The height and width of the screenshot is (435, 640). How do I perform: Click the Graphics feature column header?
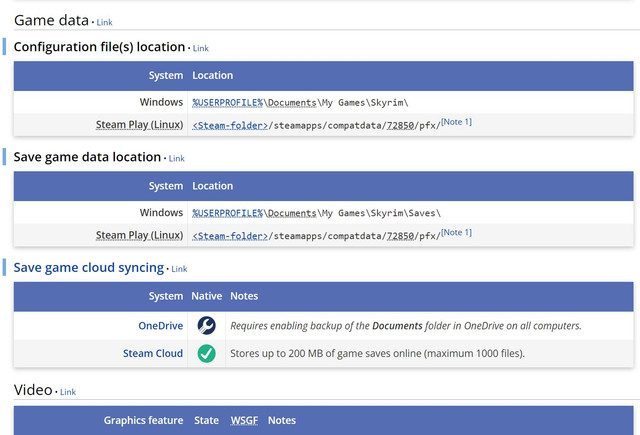(x=143, y=420)
